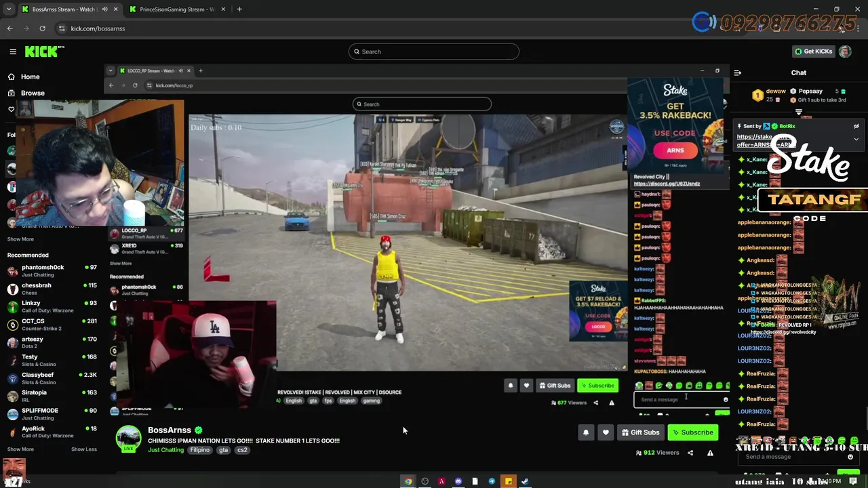Switch to PrinceSisonGaming Stream tab
Image resolution: width=868 pixels, height=488 pixels.
tap(176, 9)
